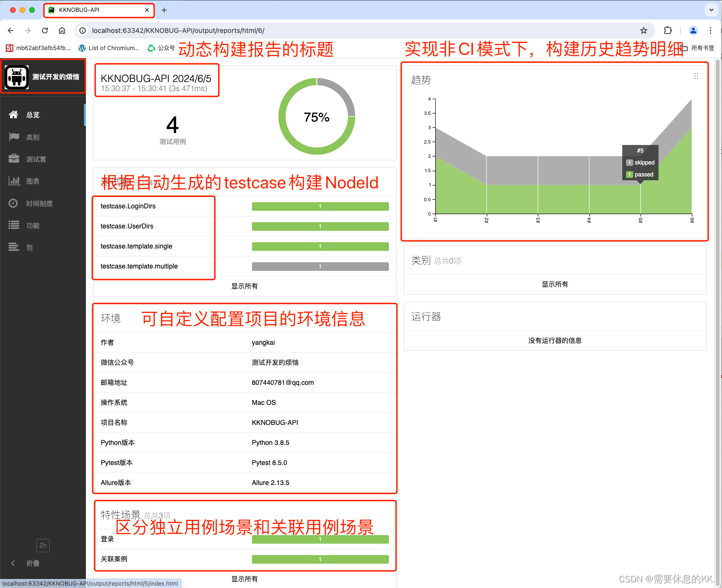Image resolution: width=722 pixels, height=588 pixels.
Task: Click the trend widget drag handle
Action: (x=696, y=76)
